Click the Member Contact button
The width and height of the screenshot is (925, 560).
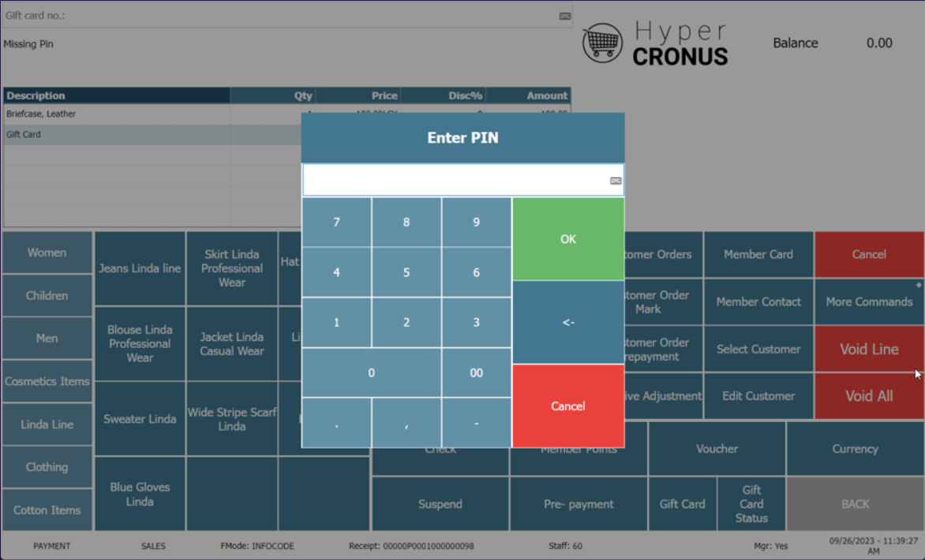coord(758,301)
